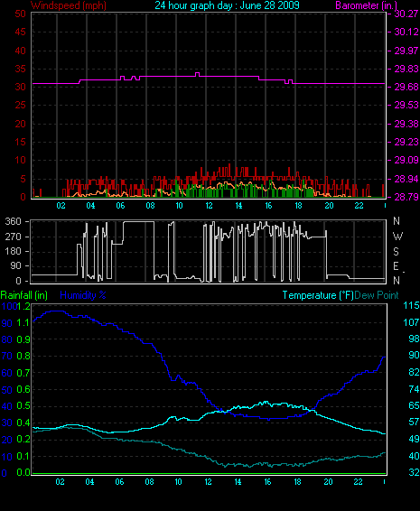Click the 270 wind direction degree label
Viewport: 420px width, 511px height.
(13, 237)
